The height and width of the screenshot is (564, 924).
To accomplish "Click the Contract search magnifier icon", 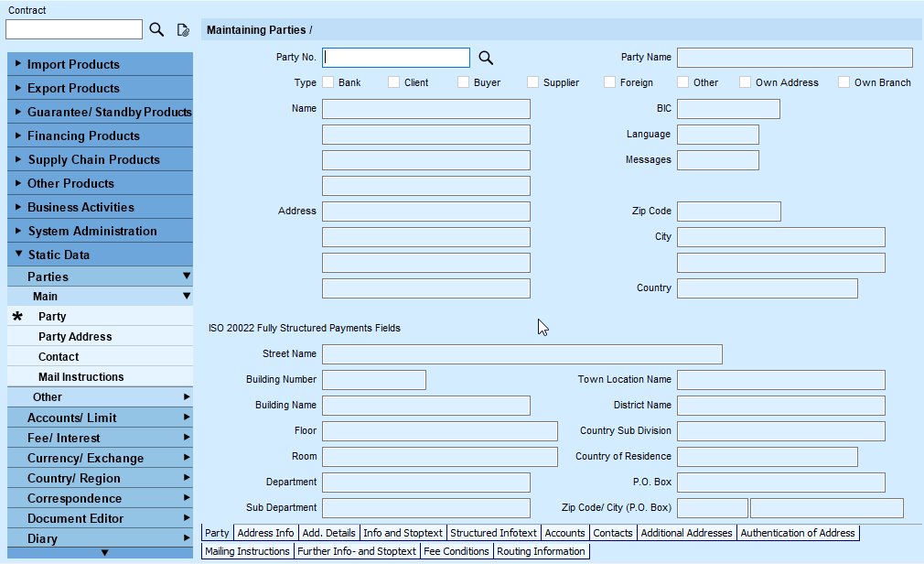I will tap(156, 29).
